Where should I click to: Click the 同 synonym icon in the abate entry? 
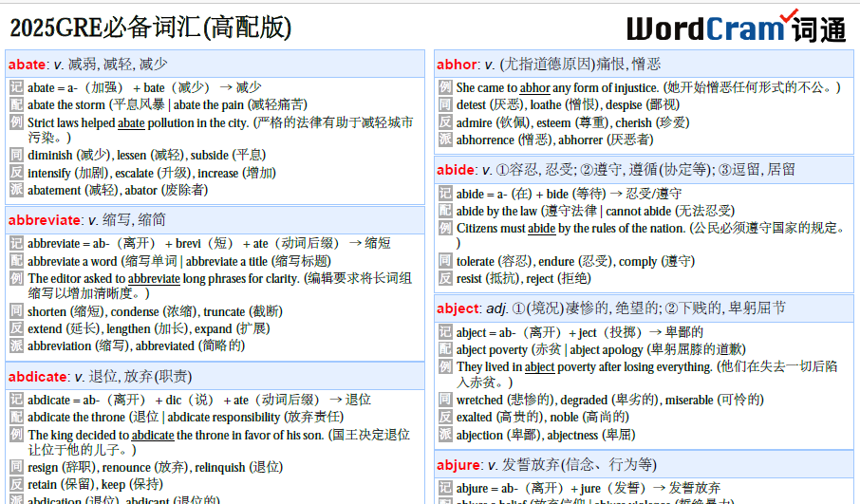tap(16, 155)
